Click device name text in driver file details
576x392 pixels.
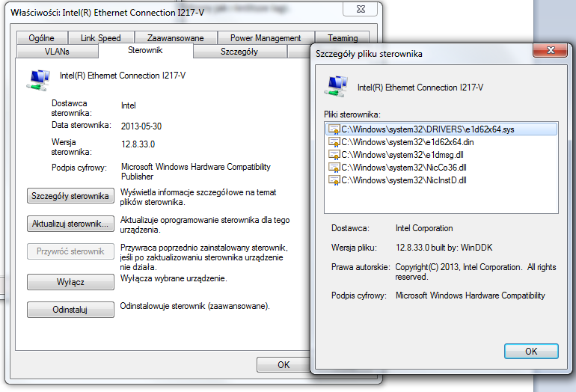[420, 88]
